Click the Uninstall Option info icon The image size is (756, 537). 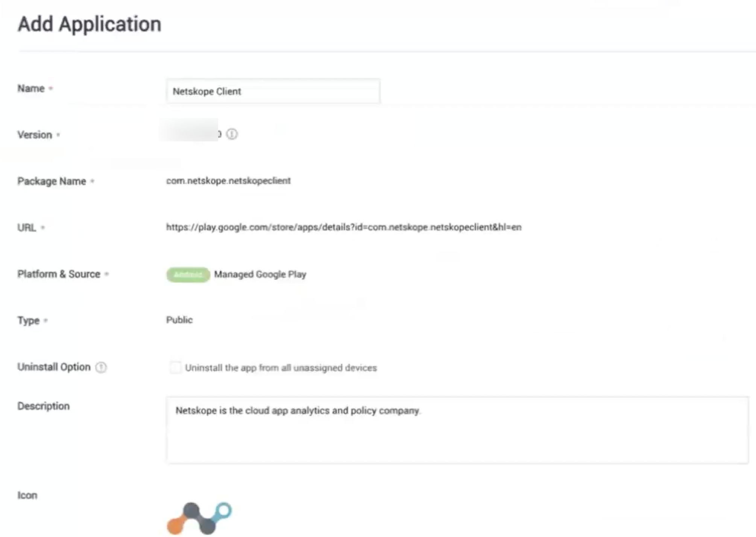click(101, 367)
